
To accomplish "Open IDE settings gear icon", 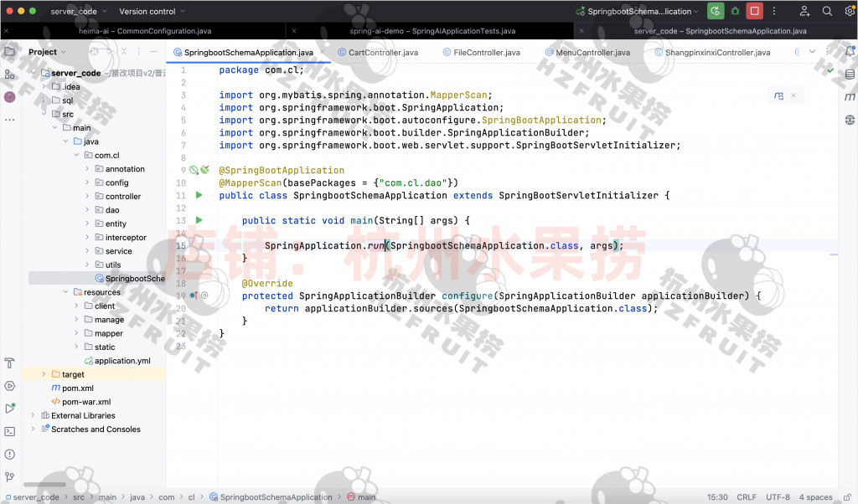I will (847, 12).
